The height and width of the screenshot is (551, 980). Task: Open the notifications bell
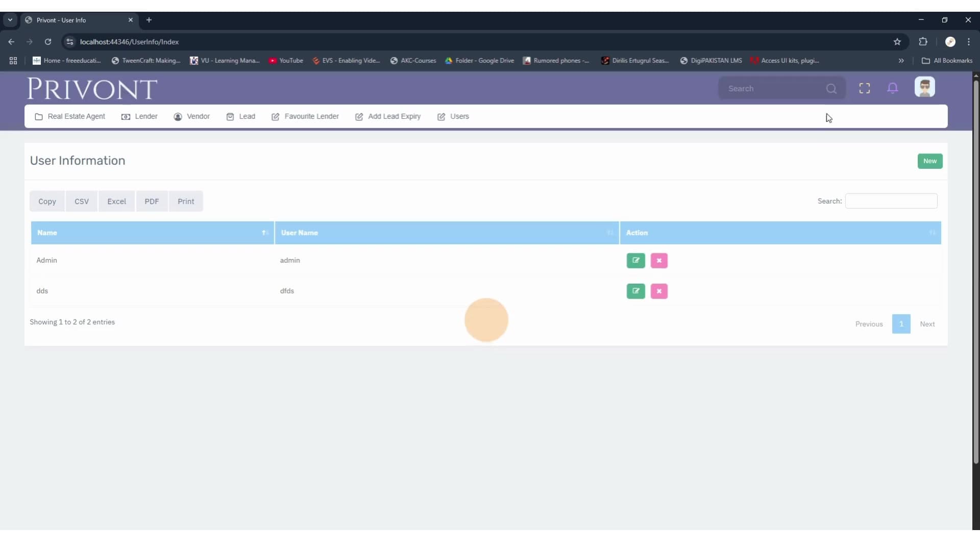892,88
